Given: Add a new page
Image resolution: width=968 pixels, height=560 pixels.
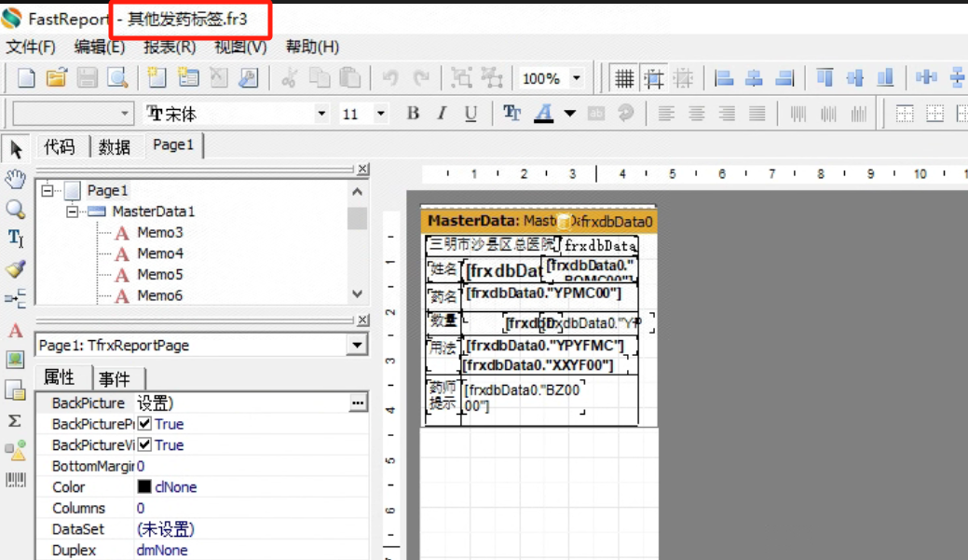Looking at the screenshot, I should pos(157,78).
